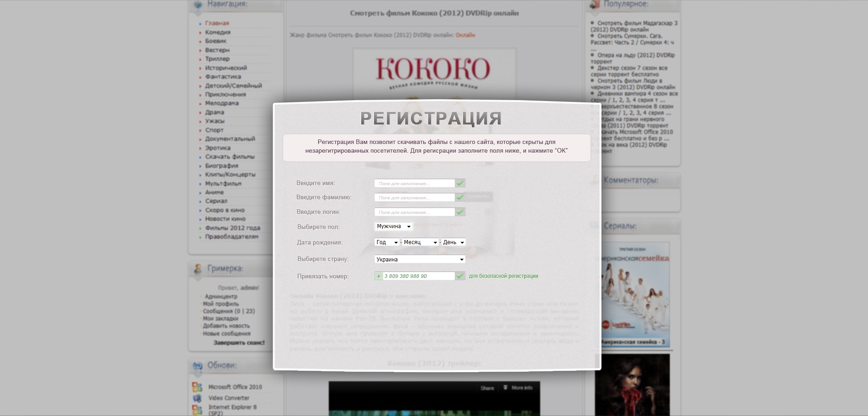868x416 pixels.
Task: Click the Video Converter icon in Обнови
Action: coord(197,398)
